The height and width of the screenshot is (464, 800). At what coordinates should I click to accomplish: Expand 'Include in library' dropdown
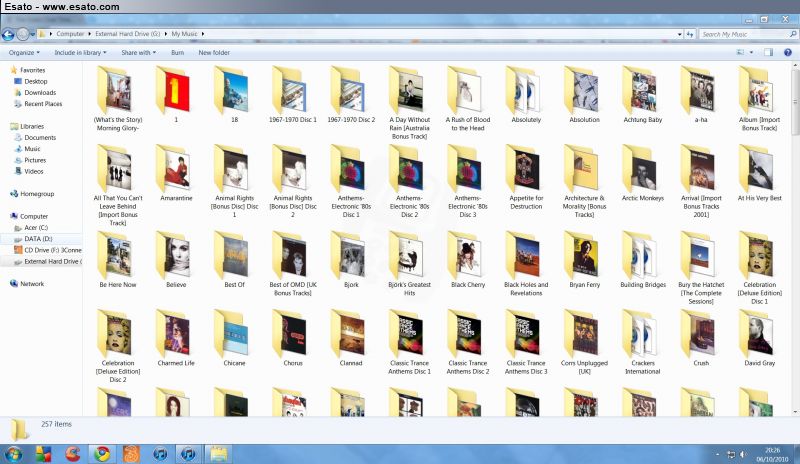point(81,53)
